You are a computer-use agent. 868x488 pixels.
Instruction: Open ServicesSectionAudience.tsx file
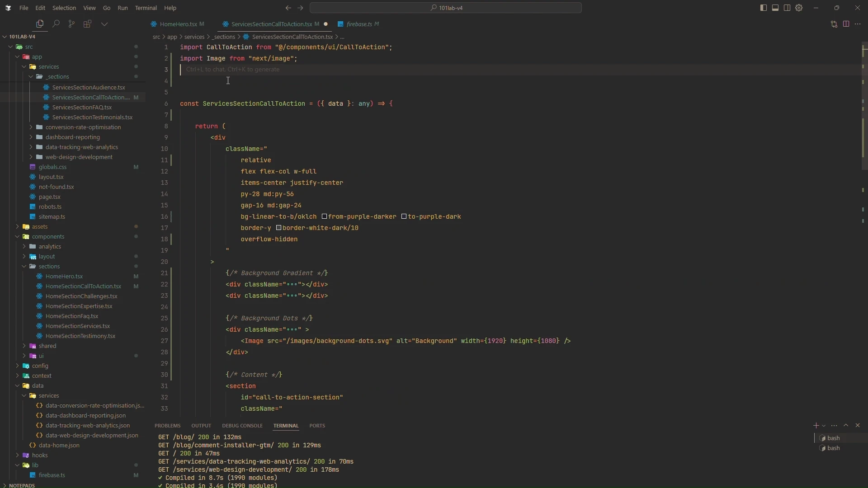pyautogui.click(x=89, y=87)
